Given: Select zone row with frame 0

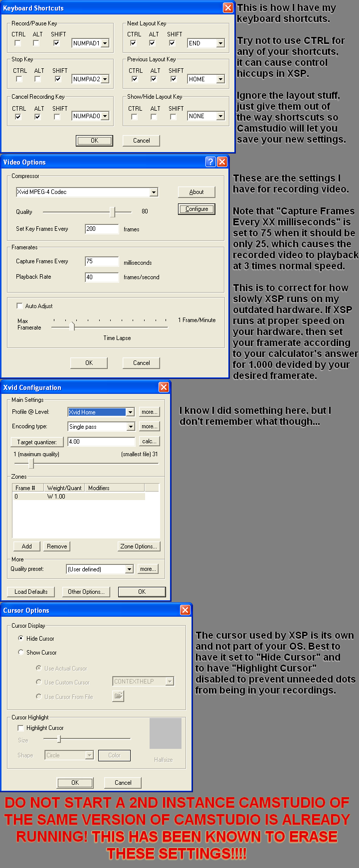Looking at the screenshot, I should (x=79, y=497).
